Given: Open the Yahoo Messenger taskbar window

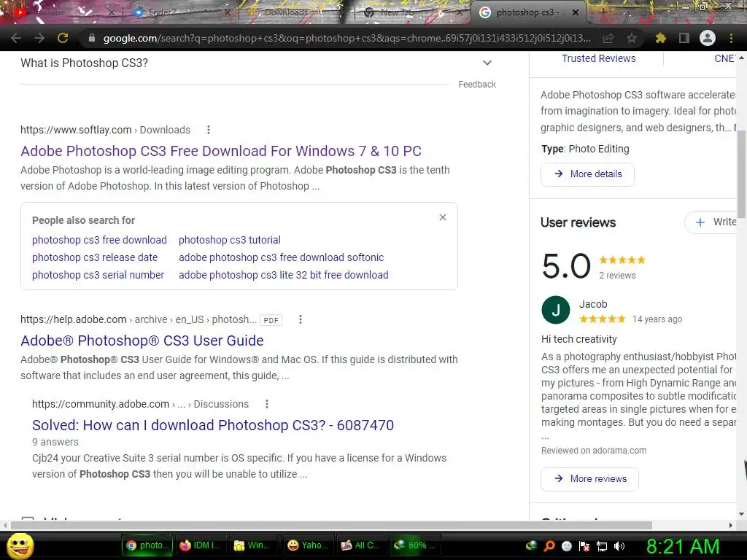Looking at the screenshot, I should coord(308,545).
